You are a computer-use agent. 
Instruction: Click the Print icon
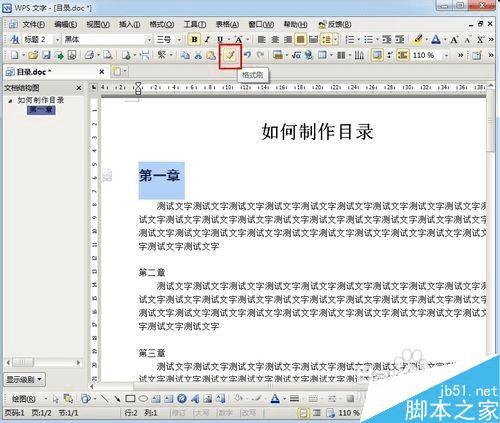pos(89,55)
